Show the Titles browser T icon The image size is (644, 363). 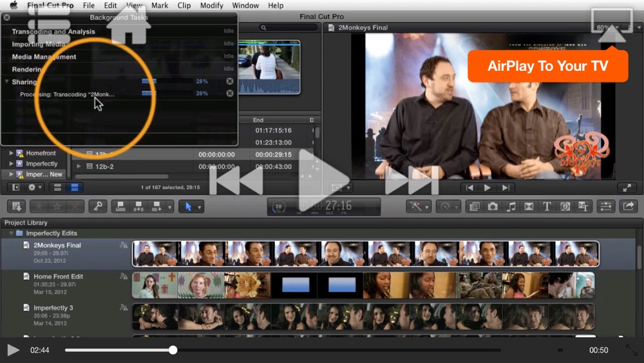point(547,206)
